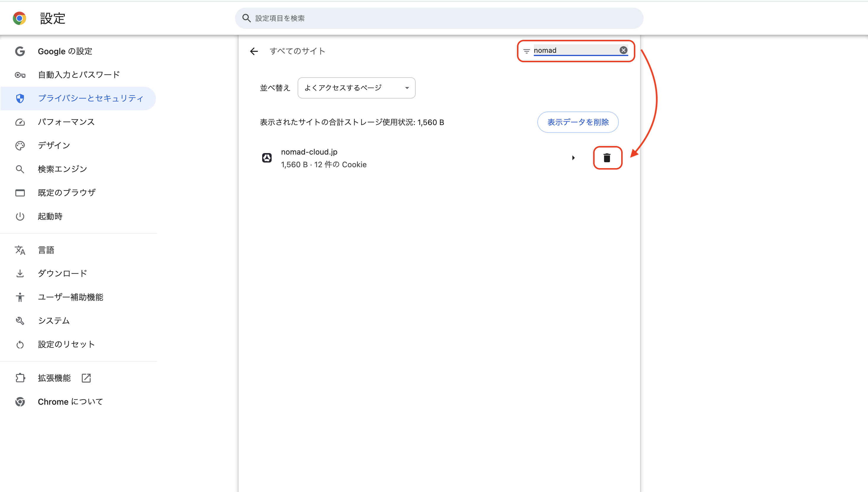Open 既定のブラウザ settings
The image size is (868, 492).
67,193
